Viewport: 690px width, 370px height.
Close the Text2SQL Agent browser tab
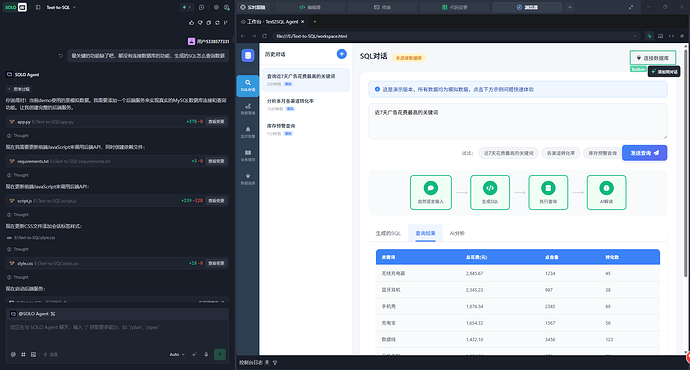(302, 22)
